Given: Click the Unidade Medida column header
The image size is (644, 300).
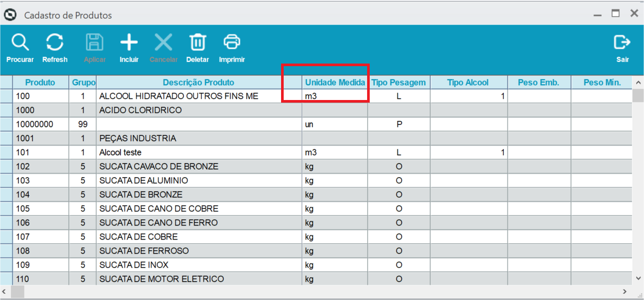Looking at the screenshot, I should click(335, 82).
